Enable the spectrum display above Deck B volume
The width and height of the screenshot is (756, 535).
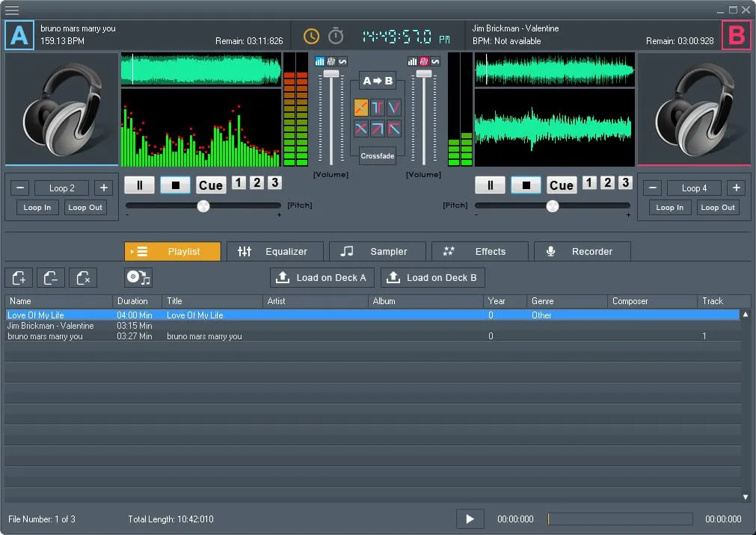[422, 61]
